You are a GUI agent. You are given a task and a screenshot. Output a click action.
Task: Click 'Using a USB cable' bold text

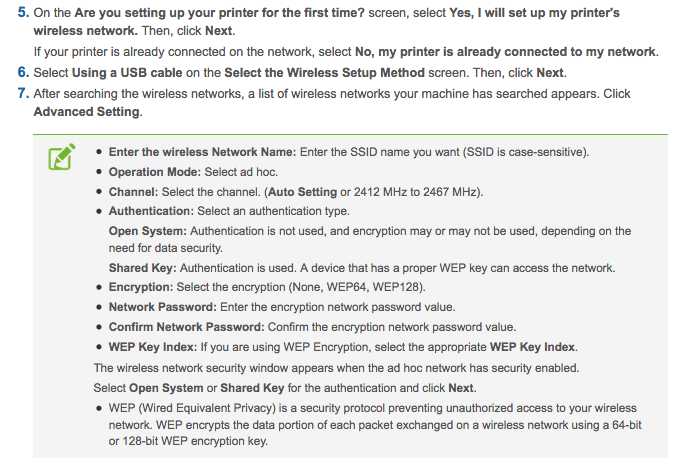click(x=127, y=72)
